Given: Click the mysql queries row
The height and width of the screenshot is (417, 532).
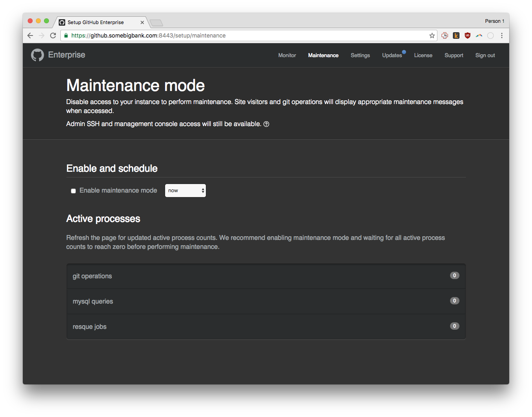Looking at the screenshot, I should coord(266,302).
